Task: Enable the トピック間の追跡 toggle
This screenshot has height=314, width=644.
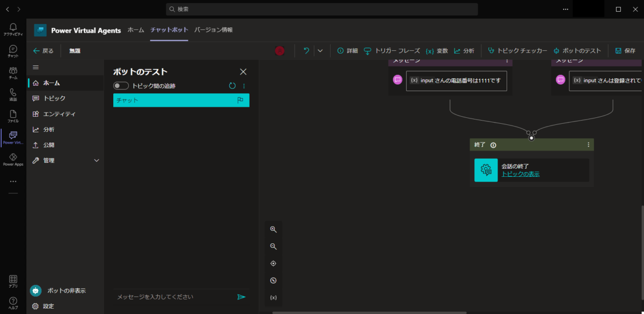Action: point(120,85)
